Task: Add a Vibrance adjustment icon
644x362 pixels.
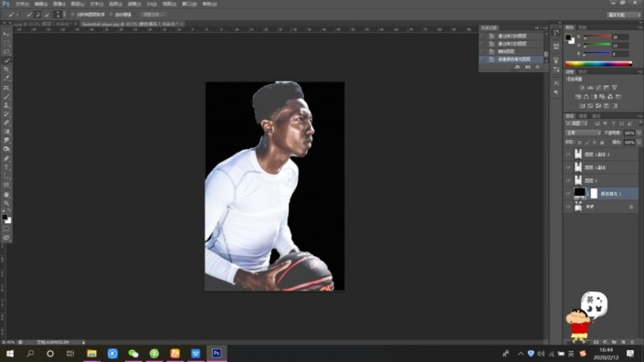Action: (615, 88)
